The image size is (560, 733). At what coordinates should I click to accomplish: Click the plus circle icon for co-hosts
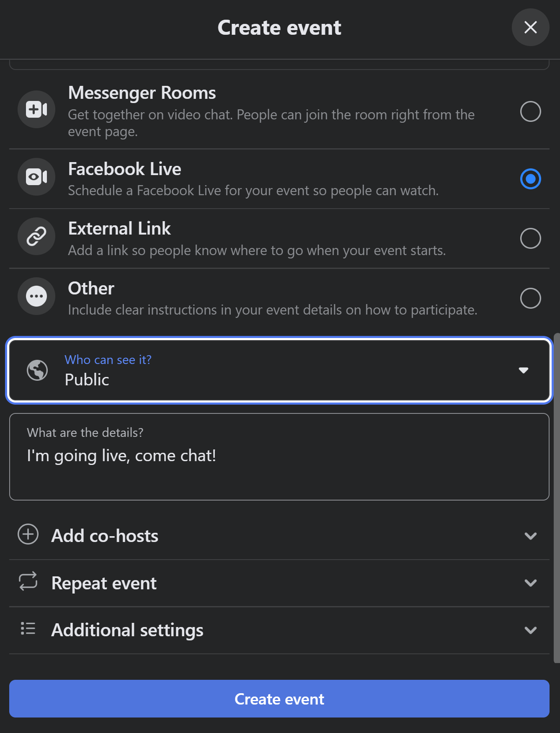(x=28, y=534)
